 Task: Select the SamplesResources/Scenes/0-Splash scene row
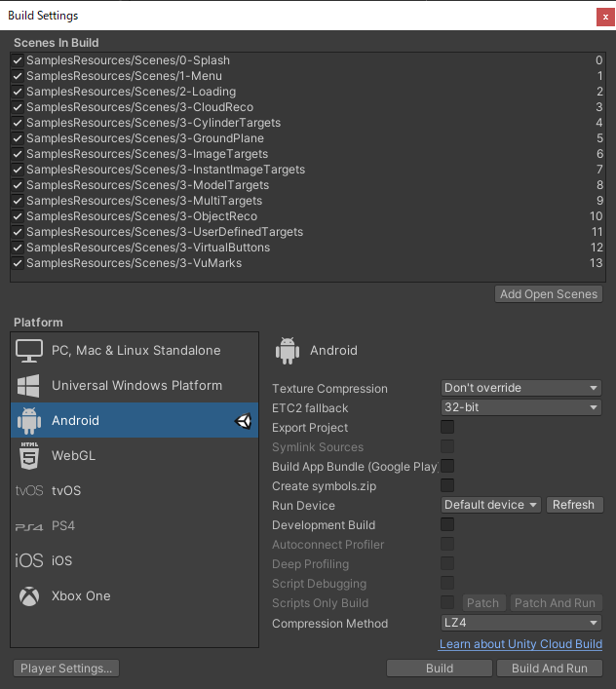[308, 60]
